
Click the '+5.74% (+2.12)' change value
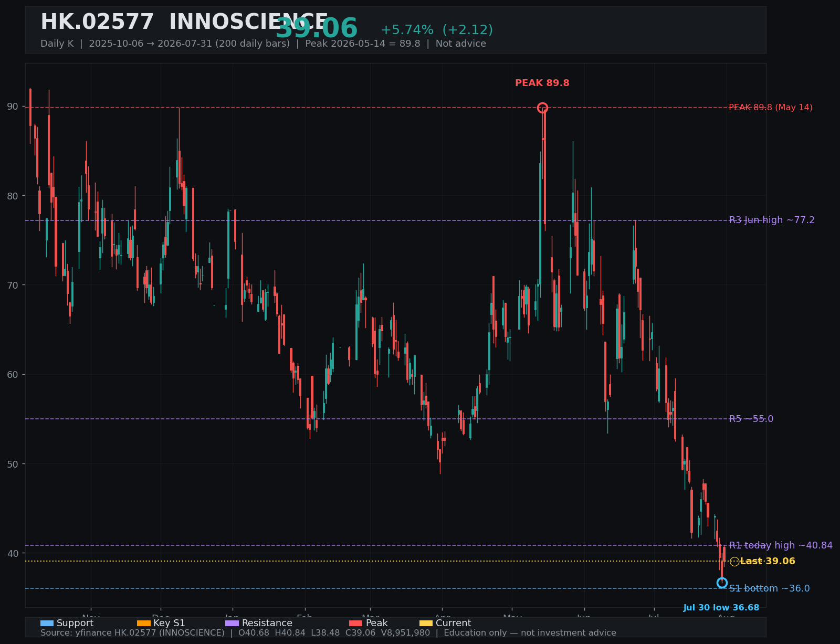pyautogui.click(x=437, y=30)
